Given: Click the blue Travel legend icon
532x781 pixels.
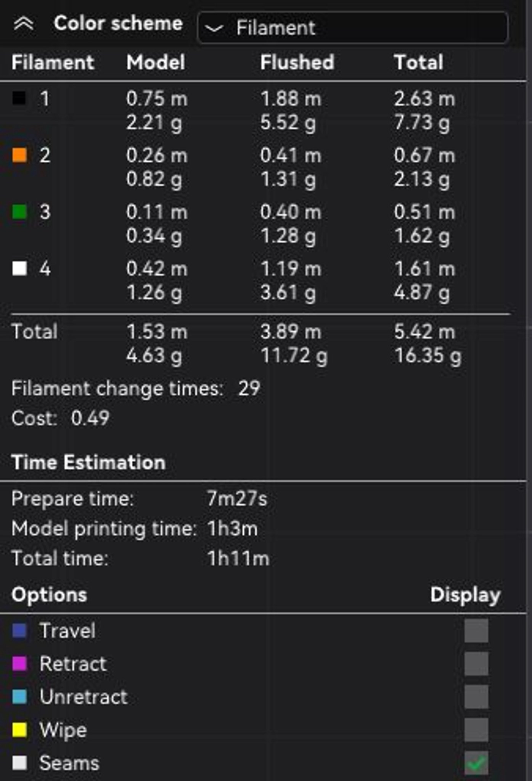Looking at the screenshot, I should 19,631.
